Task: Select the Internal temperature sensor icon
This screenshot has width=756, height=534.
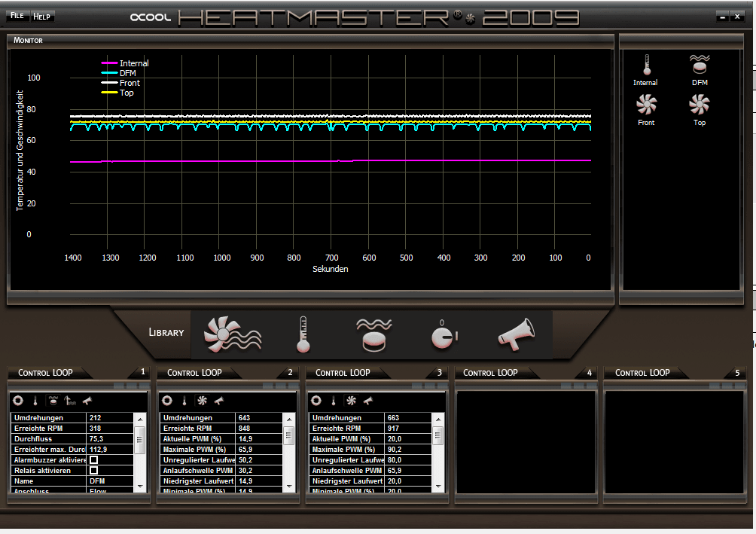Action: (x=645, y=66)
